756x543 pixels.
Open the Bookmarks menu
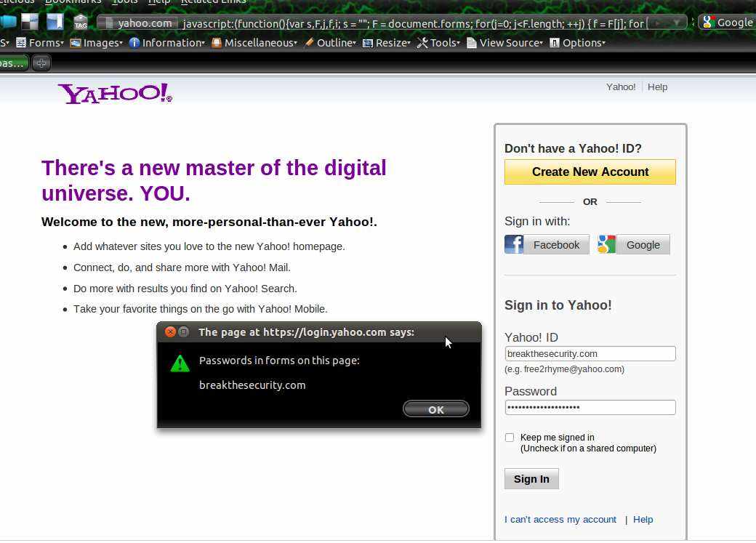click(x=73, y=2)
